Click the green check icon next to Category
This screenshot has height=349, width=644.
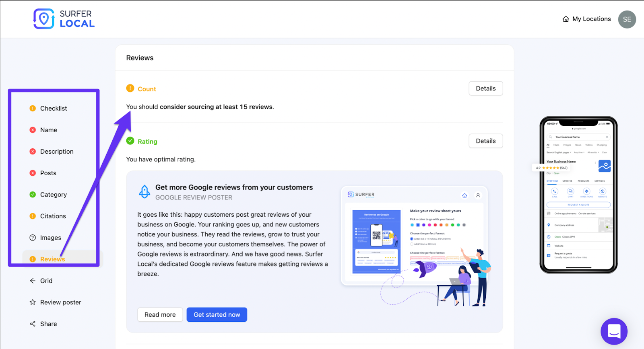[33, 195]
